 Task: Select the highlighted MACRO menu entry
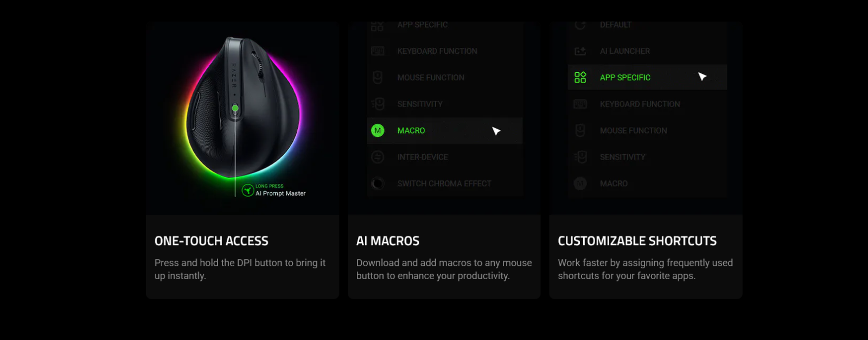(x=444, y=130)
